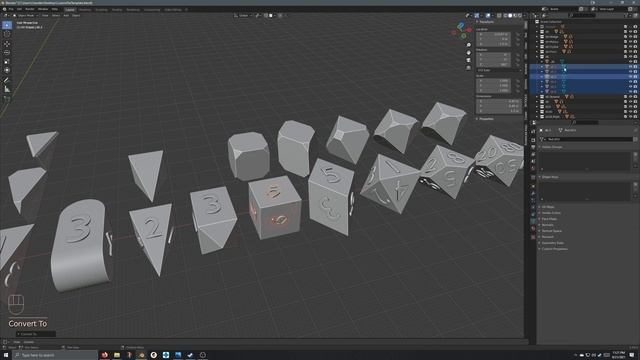Click the red X axis ball on navigation gizmo

click(469, 30)
